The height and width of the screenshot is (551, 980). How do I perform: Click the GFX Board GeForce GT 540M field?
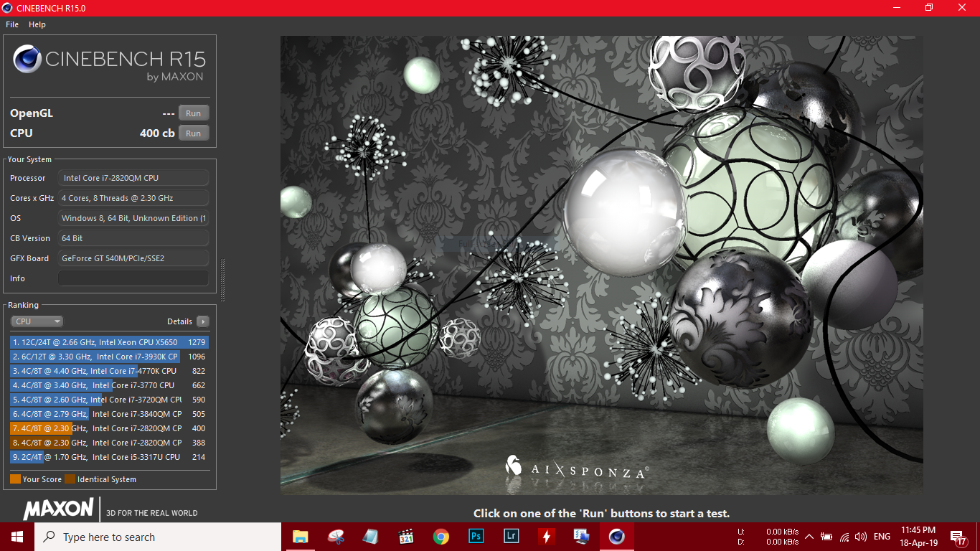133,258
